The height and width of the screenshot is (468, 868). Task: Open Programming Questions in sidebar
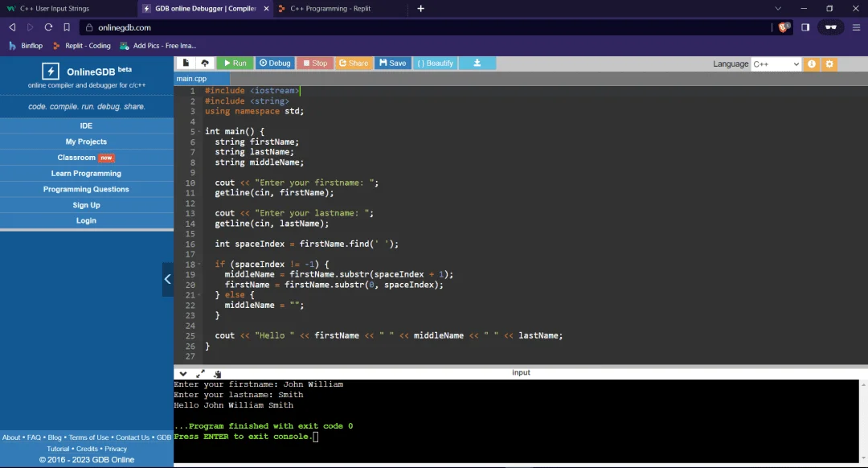click(86, 189)
